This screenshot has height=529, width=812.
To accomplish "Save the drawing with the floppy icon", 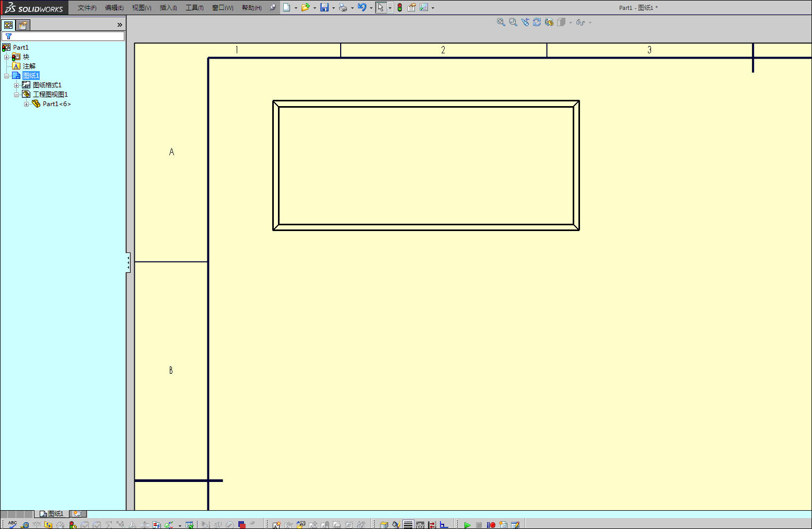I will (324, 7).
